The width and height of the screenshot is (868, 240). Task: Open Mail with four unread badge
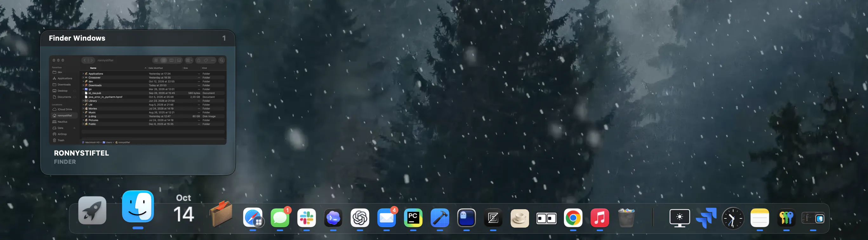tap(387, 218)
